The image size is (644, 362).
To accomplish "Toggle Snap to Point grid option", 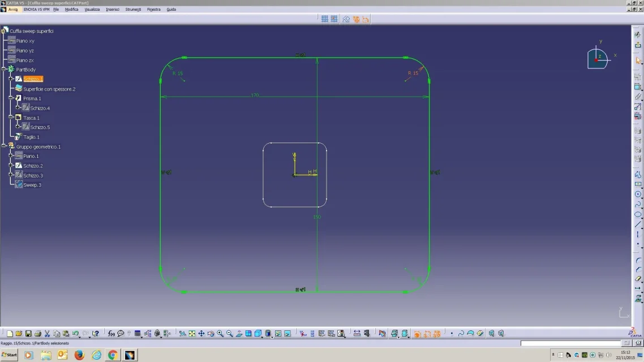I will pyautogui.click(x=334, y=19).
